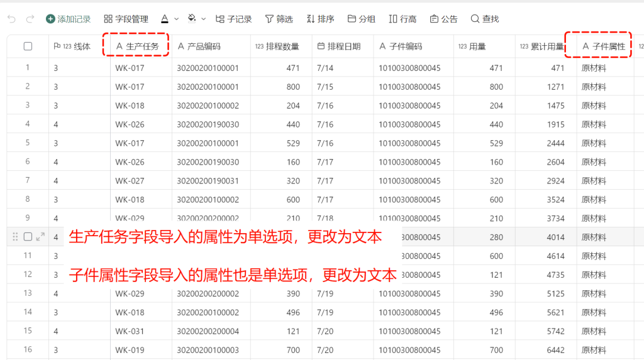Click product code 30200200200004 cell
Viewport: 644px width, 360px height.
(x=211, y=331)
